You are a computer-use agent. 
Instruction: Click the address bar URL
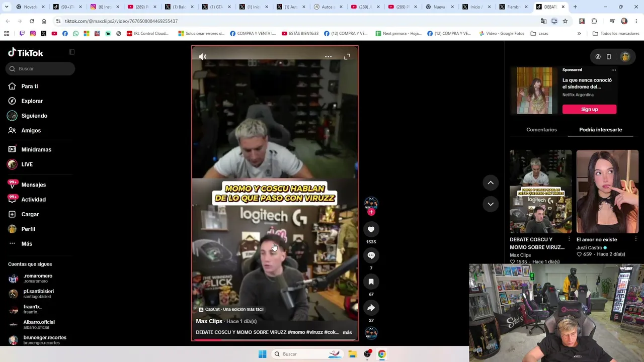pos(121,21)
